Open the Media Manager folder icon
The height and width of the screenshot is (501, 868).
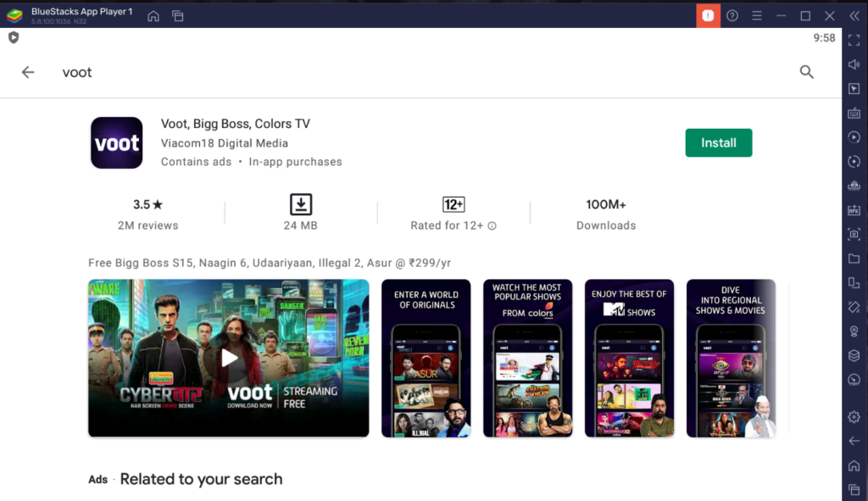pos(854,258)
